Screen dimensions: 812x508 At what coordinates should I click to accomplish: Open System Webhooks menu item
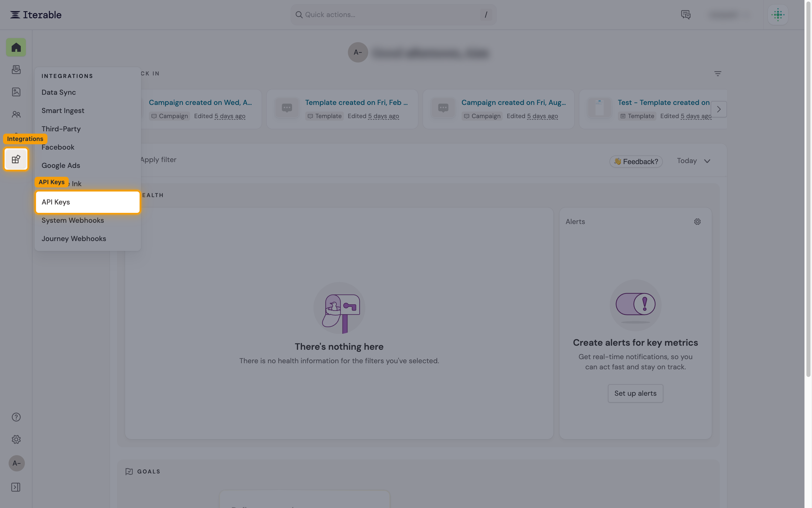pyautogui.click(x=88, y=220)
